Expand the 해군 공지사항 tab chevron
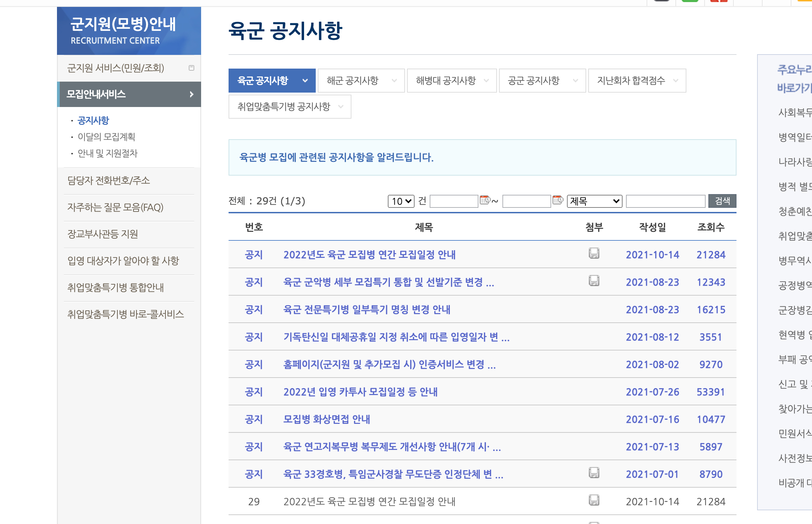The image size is (812, 524). 394,81
